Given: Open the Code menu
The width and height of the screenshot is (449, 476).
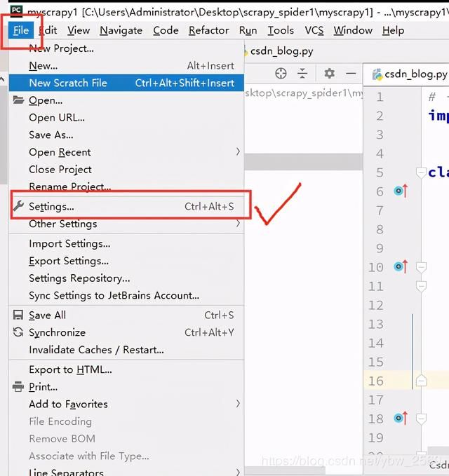Looking at the screenshot, I should [x=166, y=30].
